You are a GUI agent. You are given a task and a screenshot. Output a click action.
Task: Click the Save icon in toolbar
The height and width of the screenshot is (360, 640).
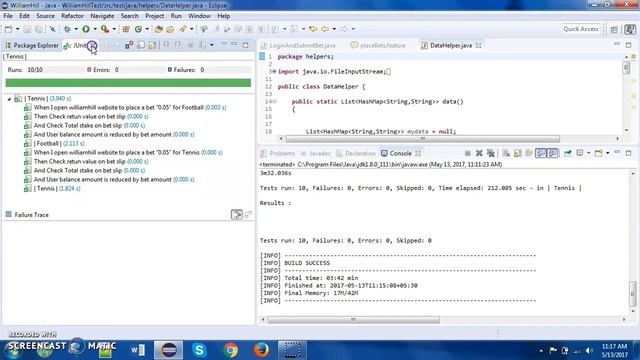(x=27, y=29)
